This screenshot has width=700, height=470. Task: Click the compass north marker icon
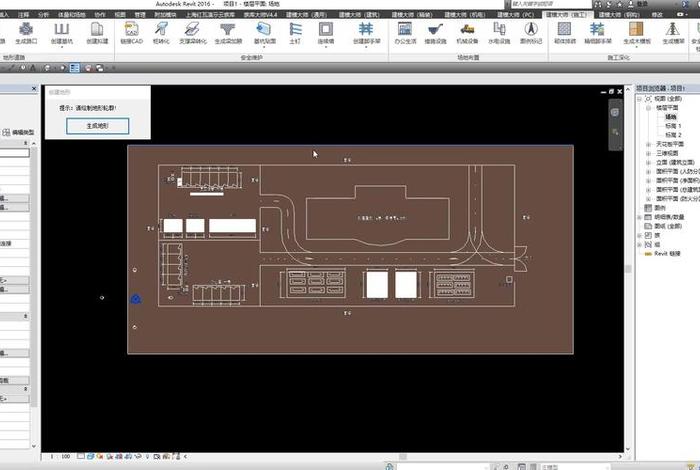531,29
